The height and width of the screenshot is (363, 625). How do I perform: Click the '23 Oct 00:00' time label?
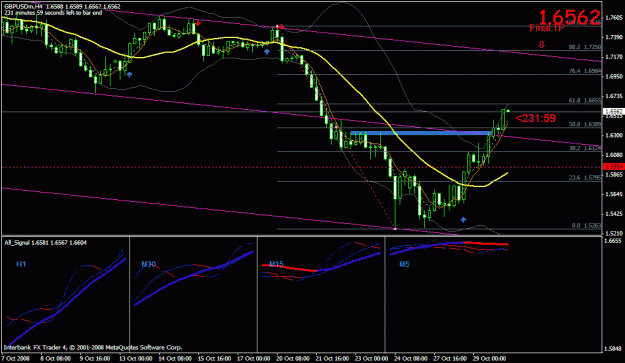click(x=371, y=358)
